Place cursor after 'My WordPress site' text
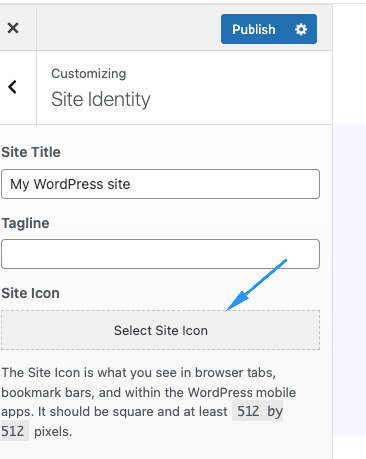The height and width of the screenshot is (459, 366). tap(131, 184)
